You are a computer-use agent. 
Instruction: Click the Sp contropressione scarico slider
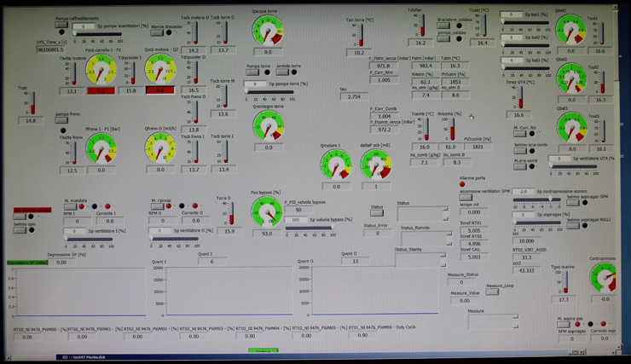536,199
